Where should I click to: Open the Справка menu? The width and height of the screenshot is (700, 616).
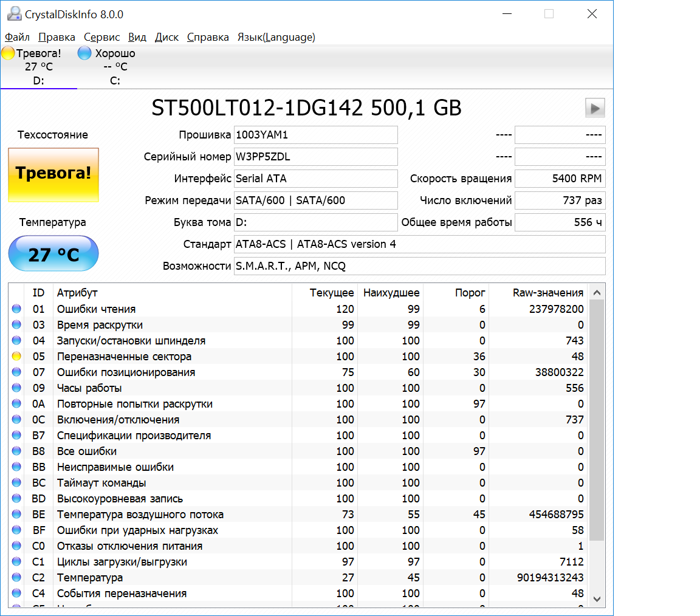(208, 37)
